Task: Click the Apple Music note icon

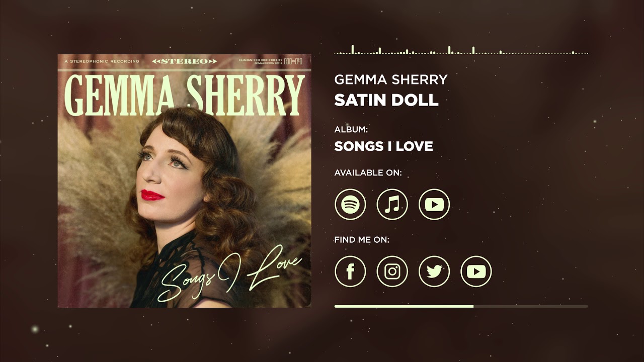Action: pyautogui.click(x=392, y=205)
